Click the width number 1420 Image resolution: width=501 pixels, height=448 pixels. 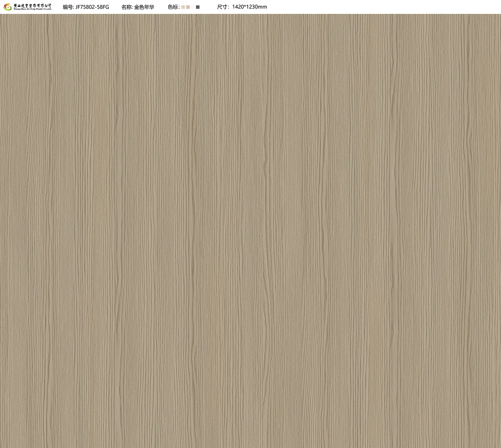238,7
